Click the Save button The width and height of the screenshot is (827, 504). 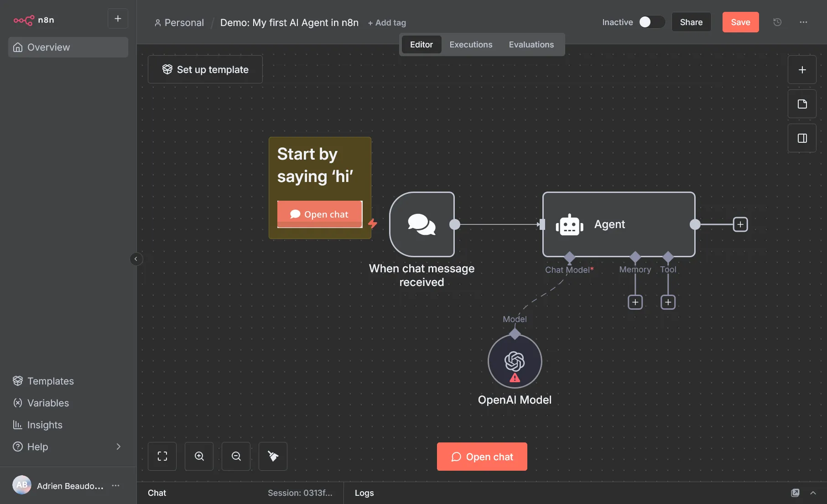click(740, 22)
